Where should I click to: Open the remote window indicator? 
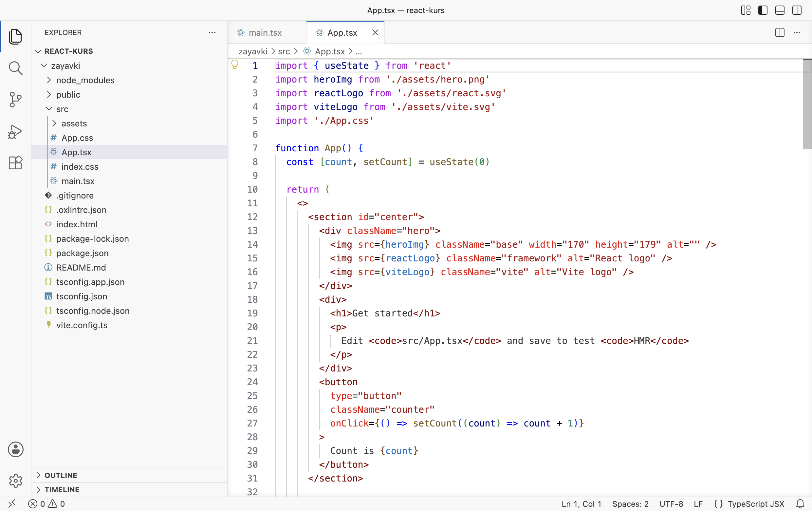[x=12, y=503]
